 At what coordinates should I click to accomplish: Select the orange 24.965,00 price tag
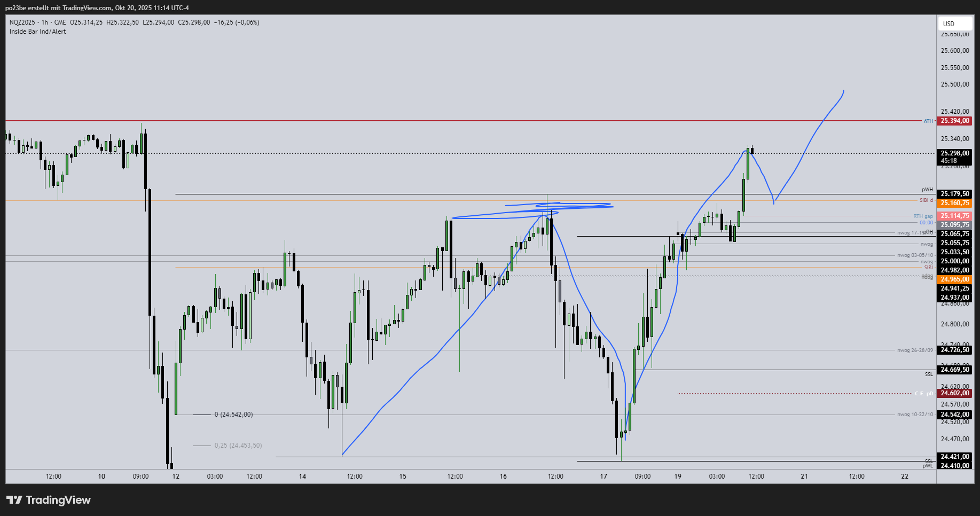tap(955, 279)
